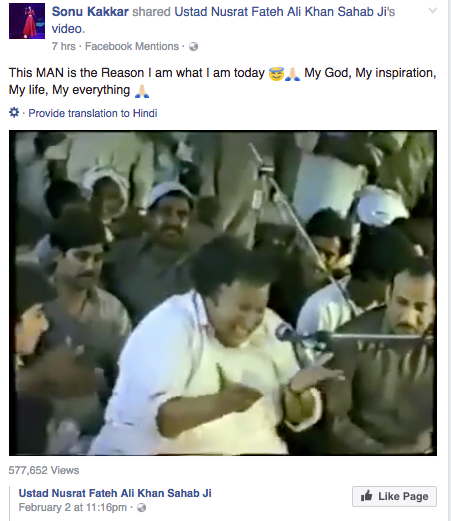
Task: Click the February 2 at 11:16pm timestamp
Action: tap(73, 508)
